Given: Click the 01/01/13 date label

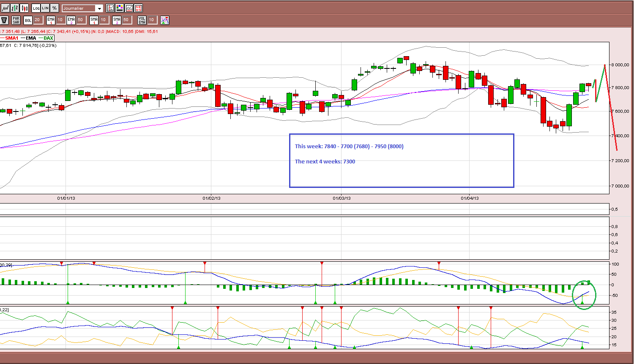Looking at the screenshot, I should [66, 198].
